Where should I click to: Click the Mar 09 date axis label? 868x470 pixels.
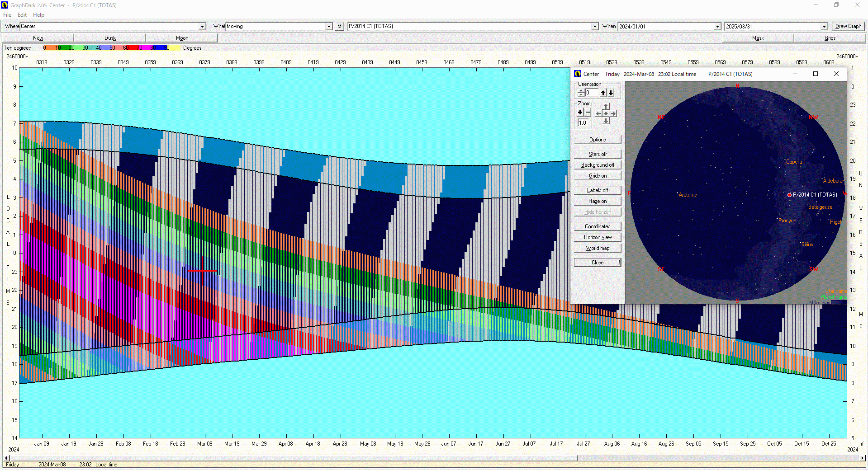pyautogui.click(x=204, y=444)
